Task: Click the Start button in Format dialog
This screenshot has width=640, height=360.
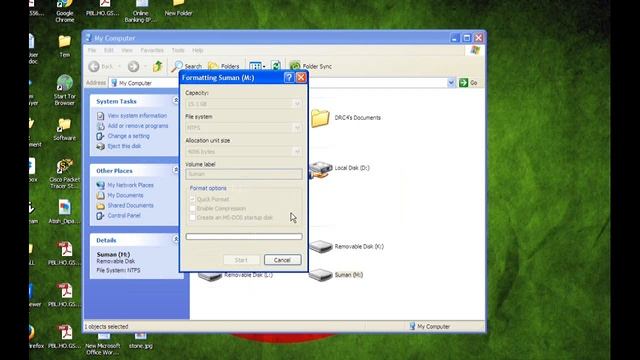Action: coord(241,260)
